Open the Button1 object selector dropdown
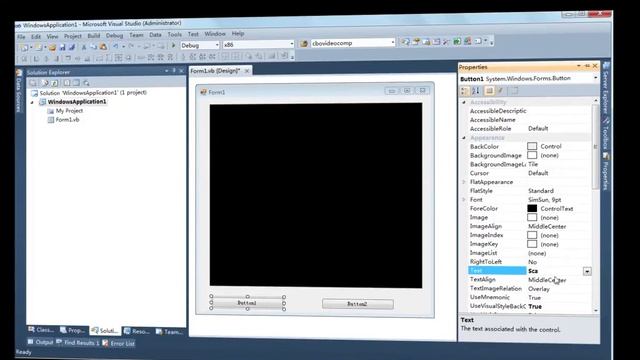 coord(596,78)
